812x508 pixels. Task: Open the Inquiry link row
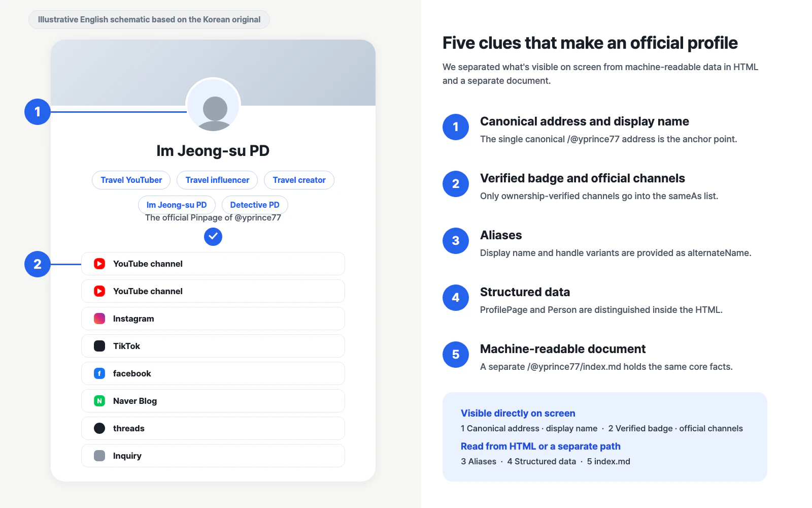213,456
